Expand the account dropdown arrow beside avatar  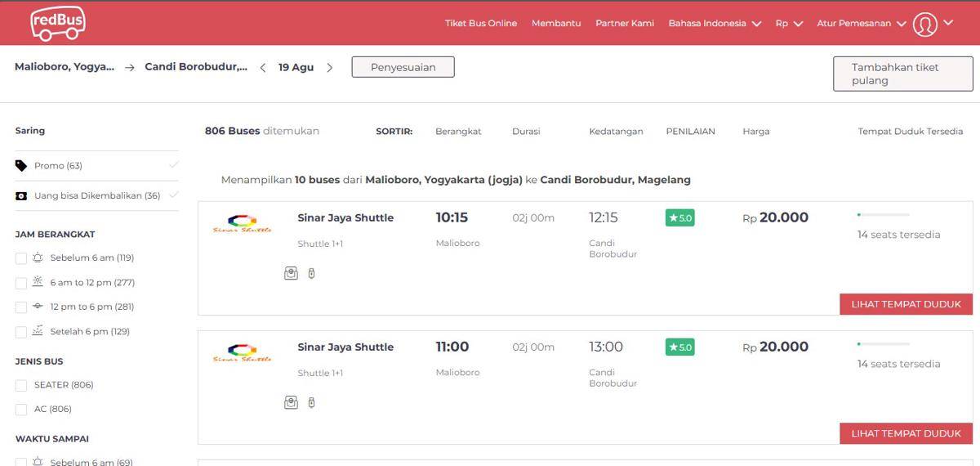tap(948, 22)
